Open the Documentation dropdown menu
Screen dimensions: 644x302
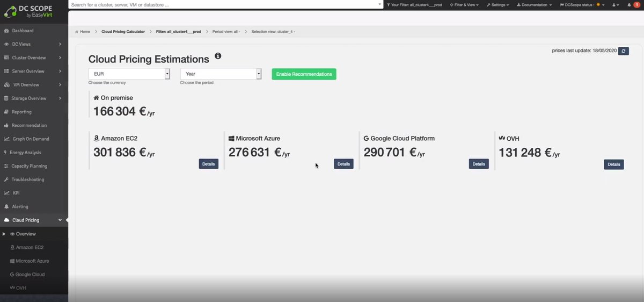pyautogui.click(x=534, y=5)
